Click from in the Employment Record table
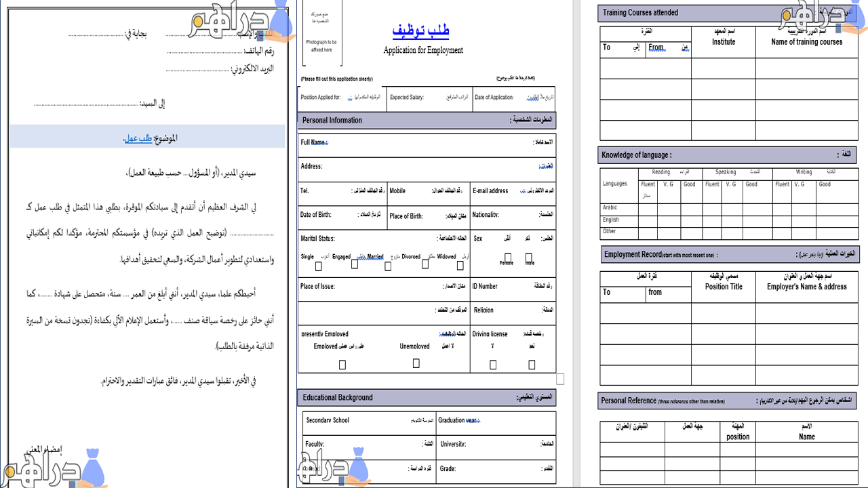 [x=655, y=292]
